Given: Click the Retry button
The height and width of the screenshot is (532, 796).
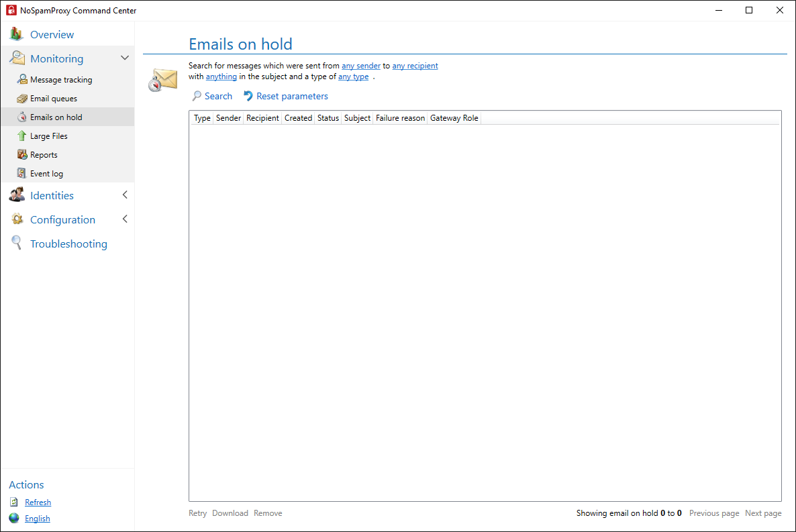Looking at the screenshot, I should [x=197, y=513].
